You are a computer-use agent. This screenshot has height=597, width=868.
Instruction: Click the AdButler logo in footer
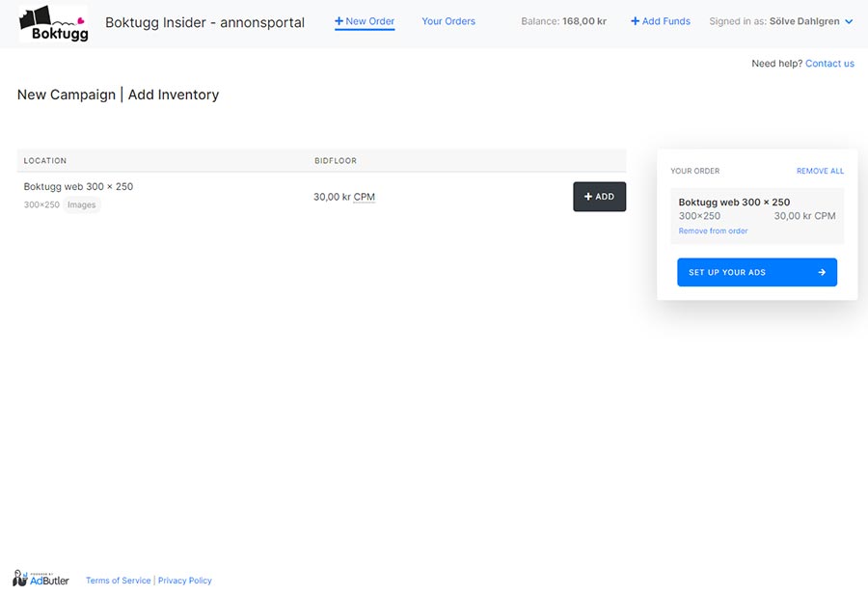point(41,579)
